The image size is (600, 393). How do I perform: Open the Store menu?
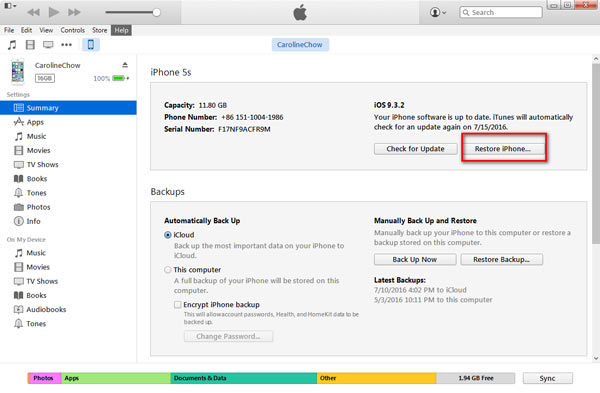coord(99,30)
